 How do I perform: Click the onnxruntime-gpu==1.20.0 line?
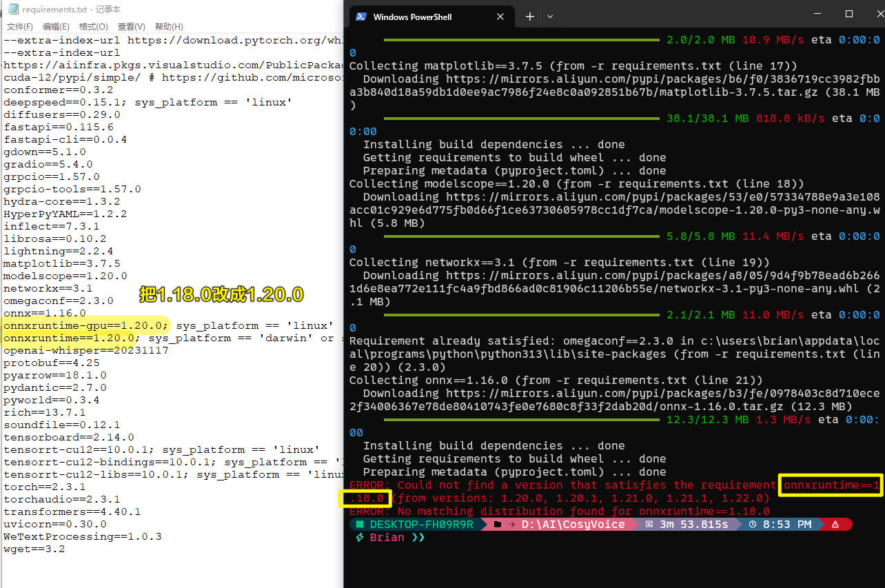[x=169, y=325]
